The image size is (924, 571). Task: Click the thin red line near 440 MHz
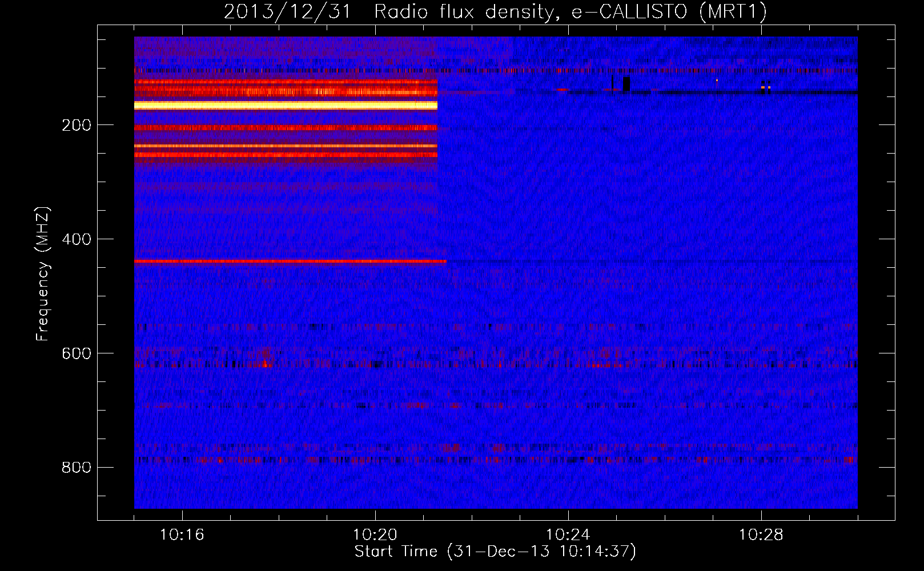(290, 261)
